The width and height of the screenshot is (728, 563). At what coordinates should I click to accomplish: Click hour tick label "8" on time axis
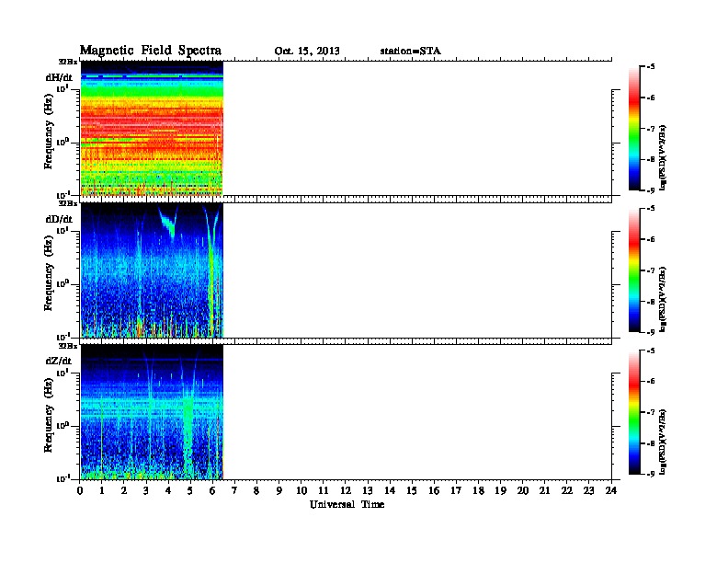point(256,491)
